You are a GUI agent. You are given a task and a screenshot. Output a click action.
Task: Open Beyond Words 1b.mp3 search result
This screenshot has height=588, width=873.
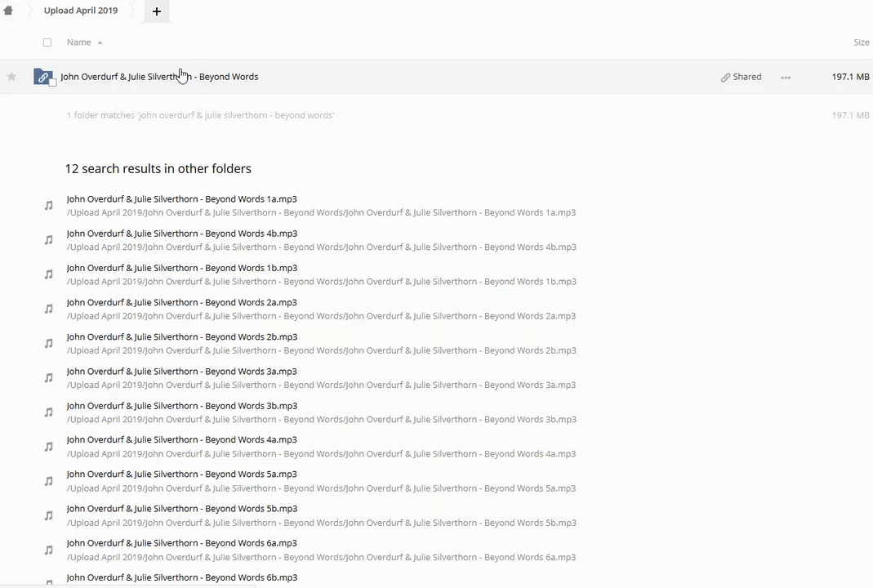pyautogui.click(x=181, y=268)
